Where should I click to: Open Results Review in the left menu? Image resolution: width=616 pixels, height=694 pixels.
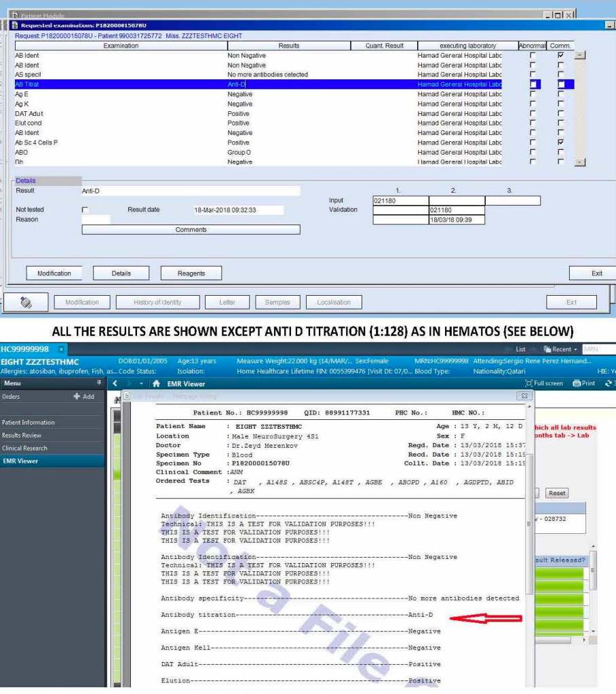22,436
